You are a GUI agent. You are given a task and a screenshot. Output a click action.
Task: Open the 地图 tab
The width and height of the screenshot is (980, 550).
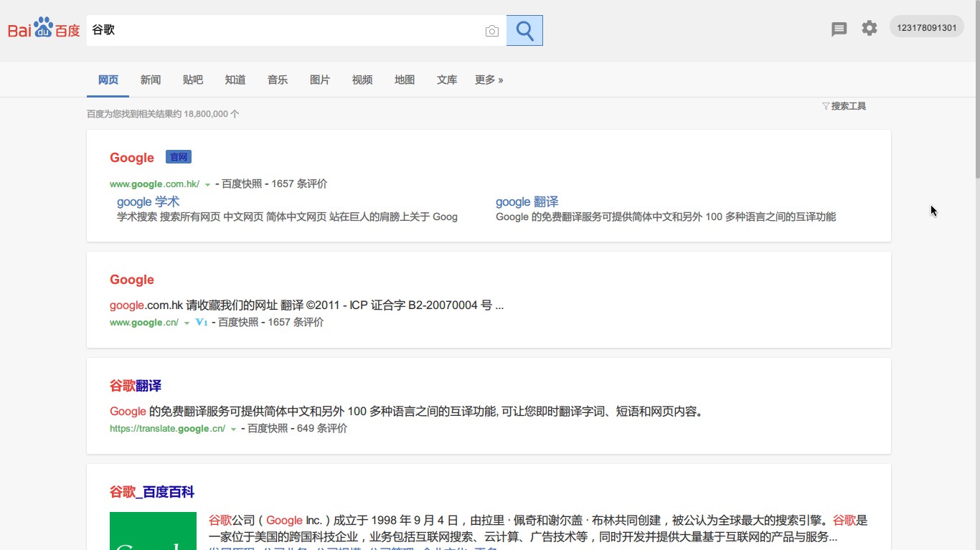405,80
